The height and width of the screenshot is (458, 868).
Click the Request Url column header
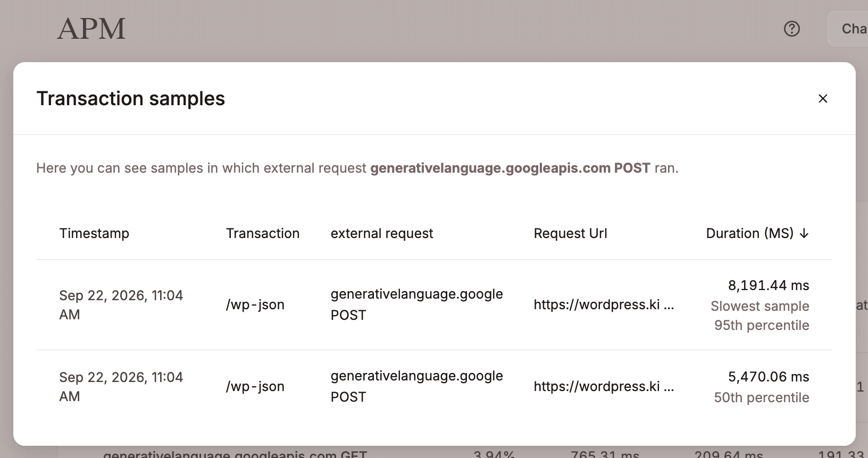pos(570,233)
